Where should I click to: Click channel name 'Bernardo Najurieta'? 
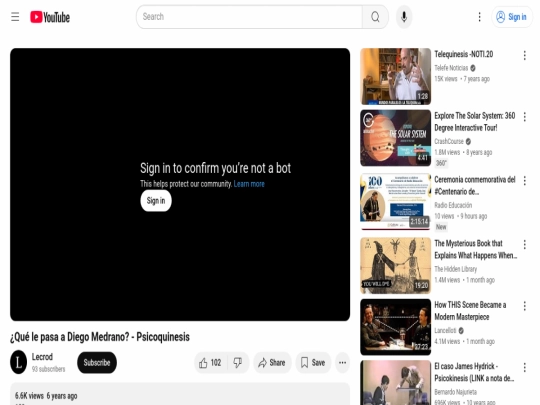(455, 392)
